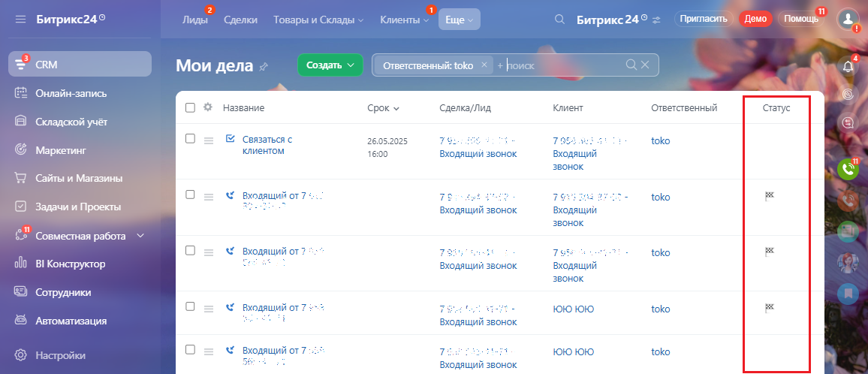Viewport: 868px width, 374px height.
Task: Open the Еще dropdown menu
Action: (460, 20)
